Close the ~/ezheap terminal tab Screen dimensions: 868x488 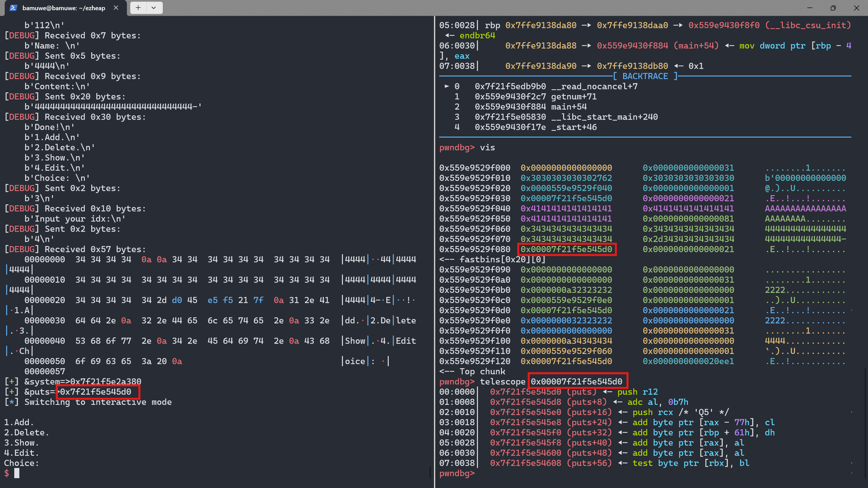(116, 8)
